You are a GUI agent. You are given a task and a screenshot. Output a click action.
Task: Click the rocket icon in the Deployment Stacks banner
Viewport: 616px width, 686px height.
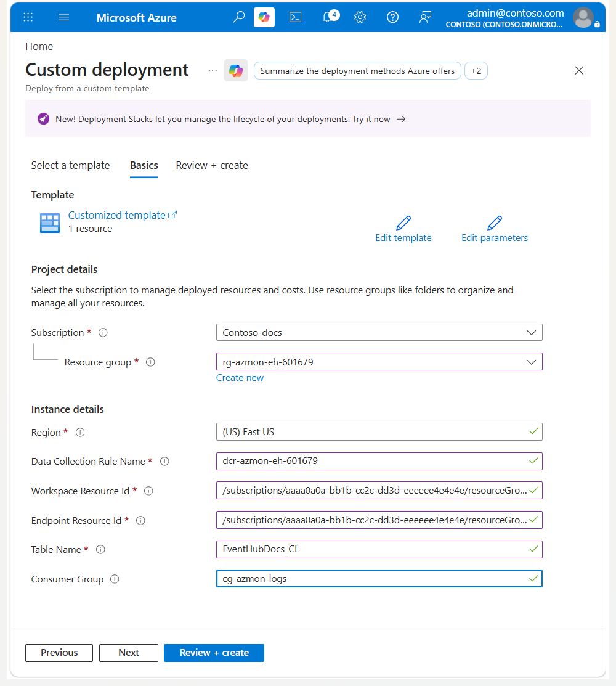pyautogui.click(x=43, y=118)
